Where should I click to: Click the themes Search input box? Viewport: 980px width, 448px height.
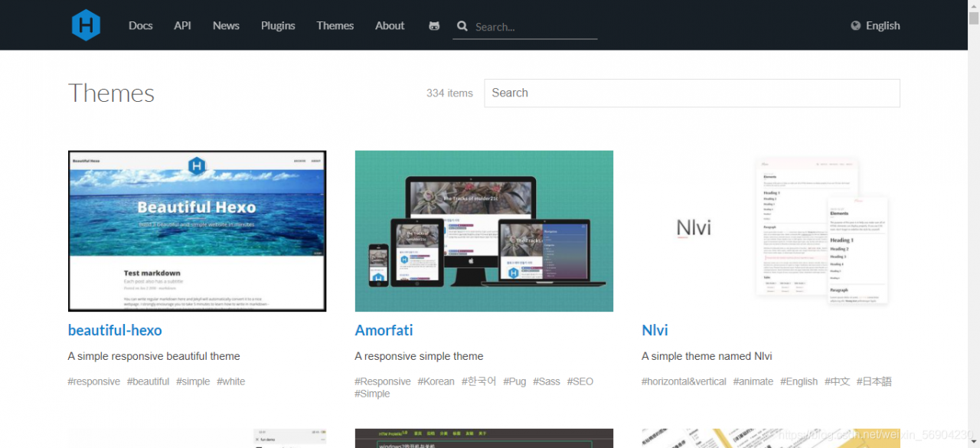[x=692, y=93]
